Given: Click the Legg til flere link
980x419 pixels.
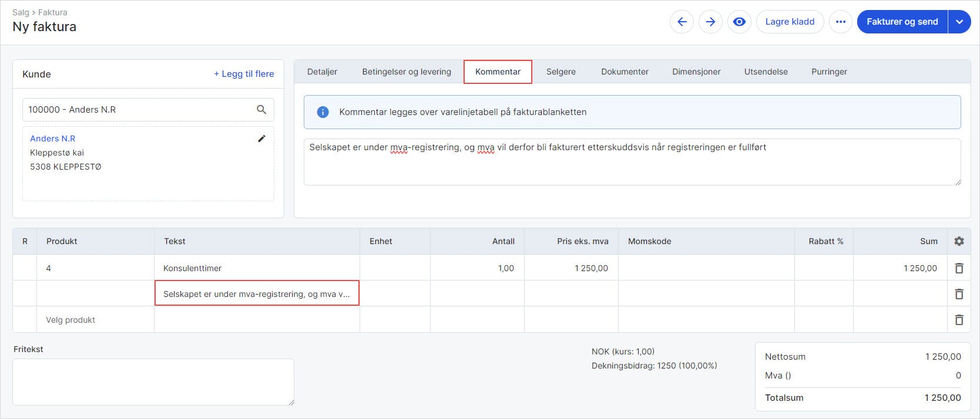Looking at the screenshot, I should point(244,74).
